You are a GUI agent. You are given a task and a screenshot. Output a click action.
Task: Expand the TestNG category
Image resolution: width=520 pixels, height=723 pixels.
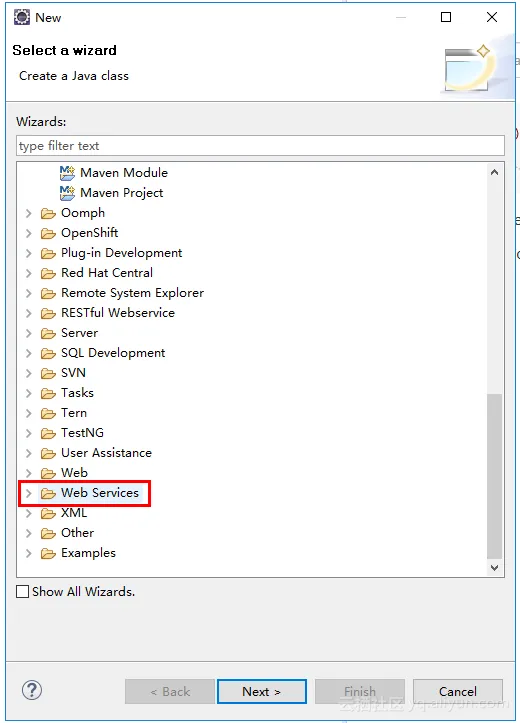click(x=29, y=433)
